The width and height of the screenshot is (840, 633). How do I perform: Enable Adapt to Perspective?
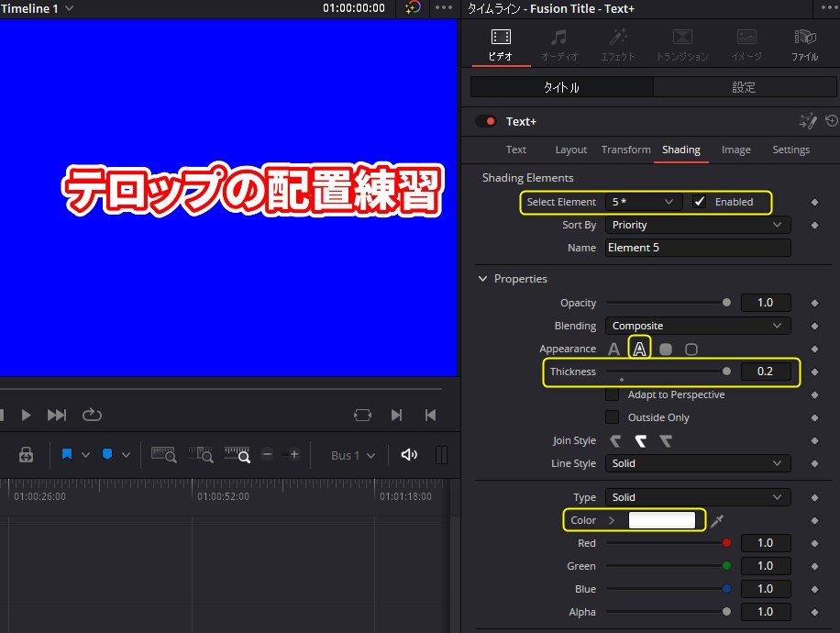pyautogui.click(x=612, y=394)
